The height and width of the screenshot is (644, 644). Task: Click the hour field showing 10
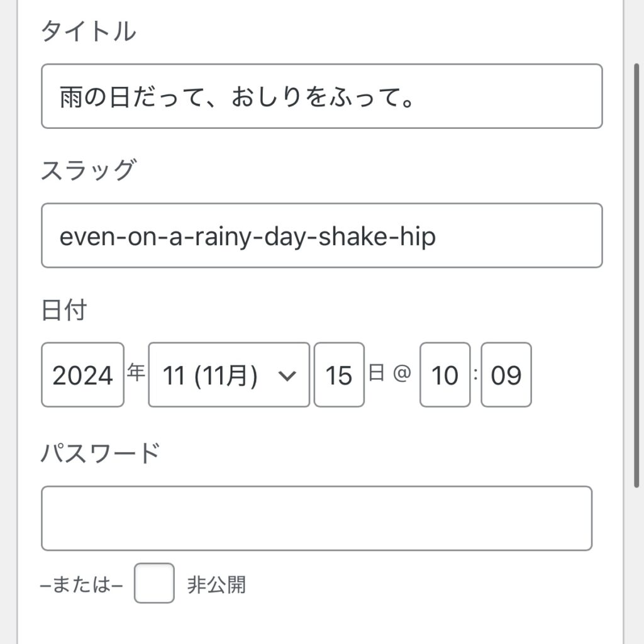pos(445,375)
